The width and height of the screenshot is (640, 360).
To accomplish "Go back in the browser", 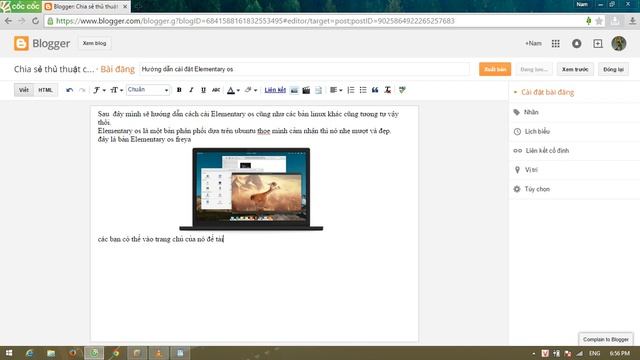I will [8, 21].
